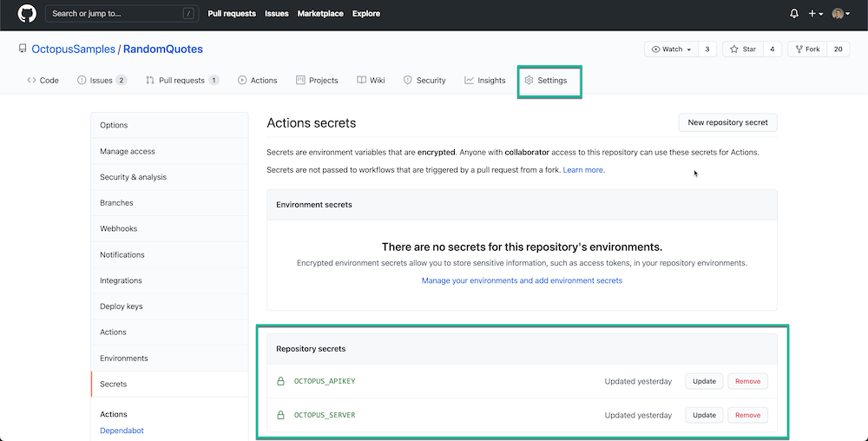This screenshot has height=441, width=868.
Task: Open Marketplace in top navigation
Action: (x=320, y=14)
